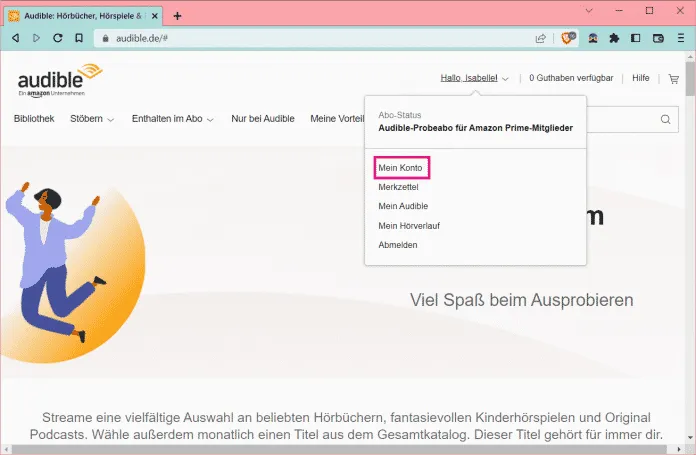696x455 pixels.
Task: Click the jumping person illustration
Action: 57,262
